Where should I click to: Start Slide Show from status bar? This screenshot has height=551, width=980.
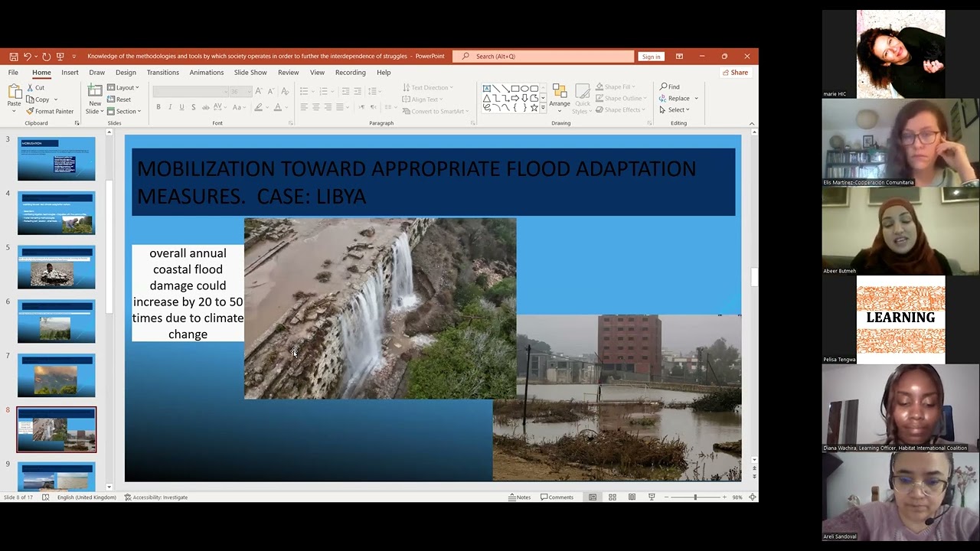(652, 497)
